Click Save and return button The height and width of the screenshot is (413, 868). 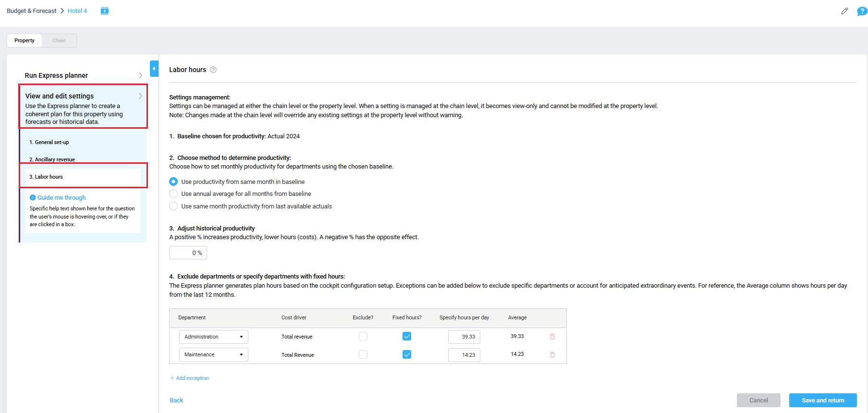pos(823,400)
